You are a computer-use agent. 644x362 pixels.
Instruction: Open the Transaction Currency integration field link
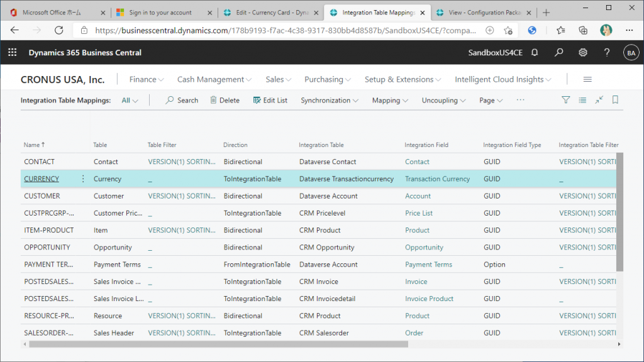pyautogui.click(x=438, y=178)
